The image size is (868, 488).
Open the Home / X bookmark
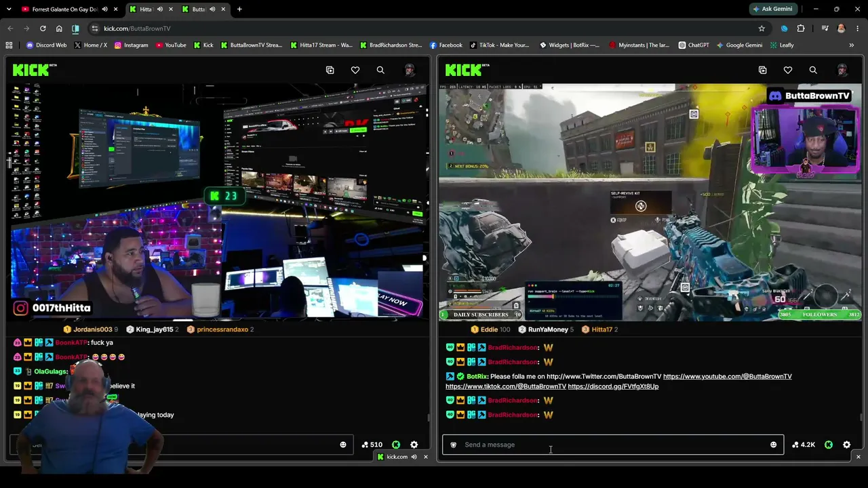91,45
